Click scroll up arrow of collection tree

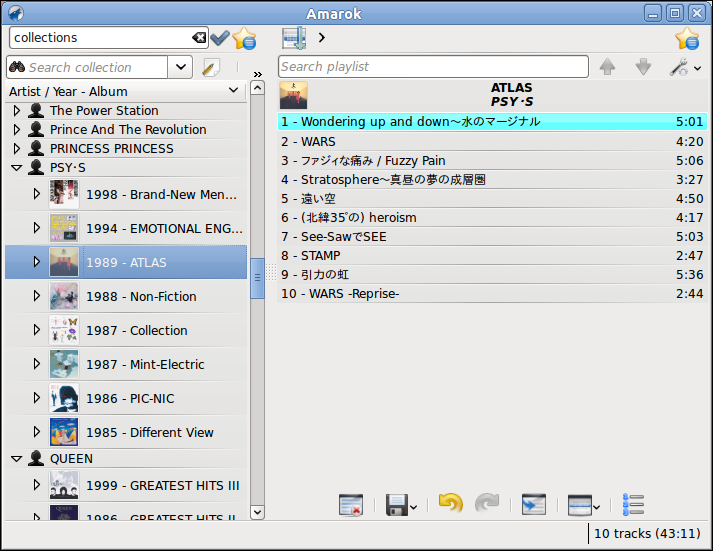click(x=257, y=88)
